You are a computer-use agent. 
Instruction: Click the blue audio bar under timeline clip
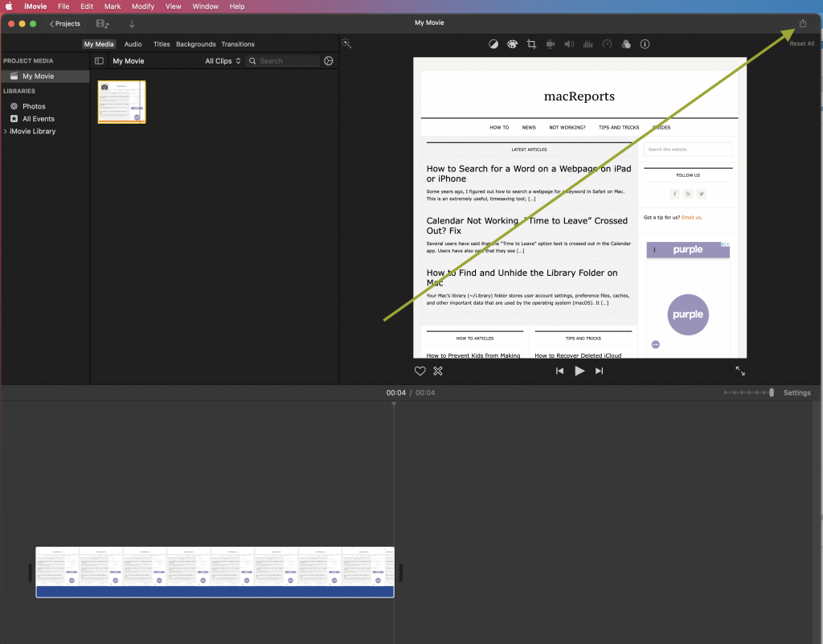[x=215, y=592]
